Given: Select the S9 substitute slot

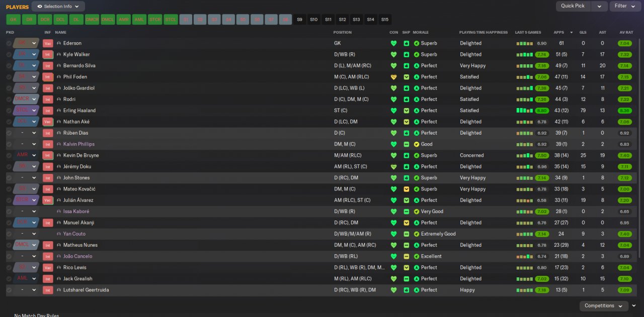Looking at the screenshot, I should 300,20.
